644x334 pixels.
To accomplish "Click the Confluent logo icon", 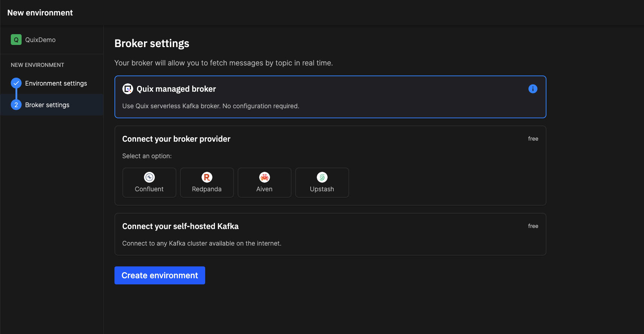I will tap(149, 177).
